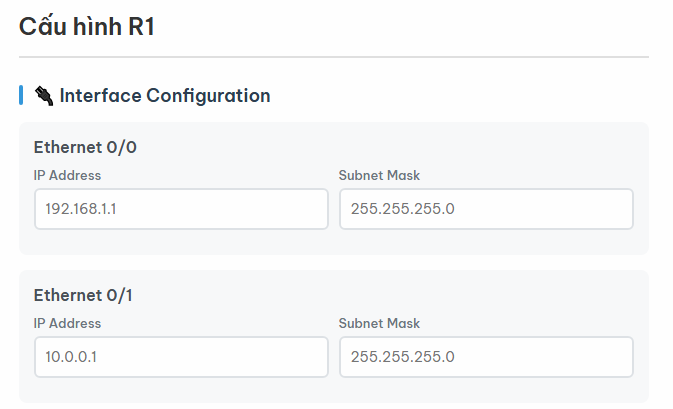The image size is (673, 409).
Task: Click the Ethernet 0/0 Subnet Mask field
Action: pos(486,209)
